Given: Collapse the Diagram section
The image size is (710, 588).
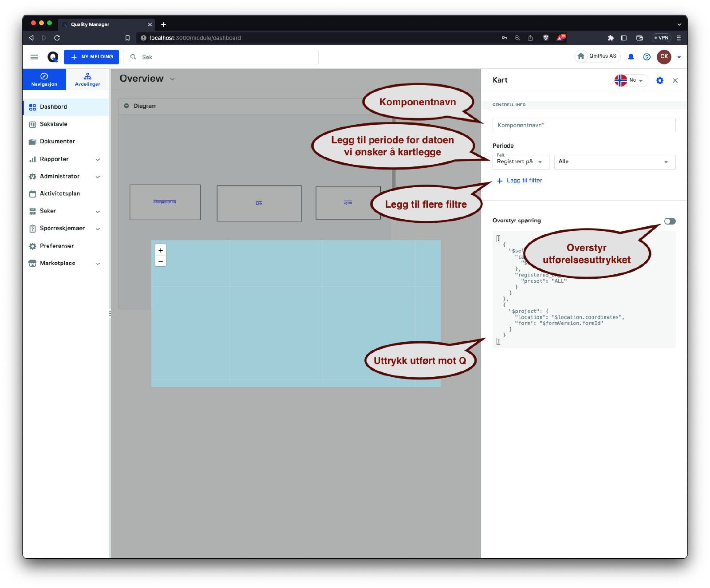Looking at the screenshot, I should [126, 106].
